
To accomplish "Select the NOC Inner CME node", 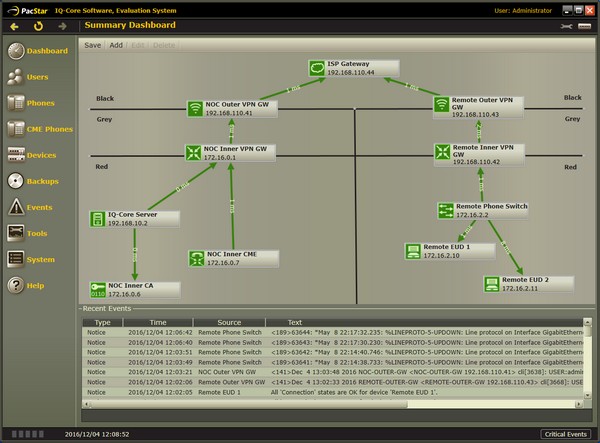I will (x=231, y=258).
